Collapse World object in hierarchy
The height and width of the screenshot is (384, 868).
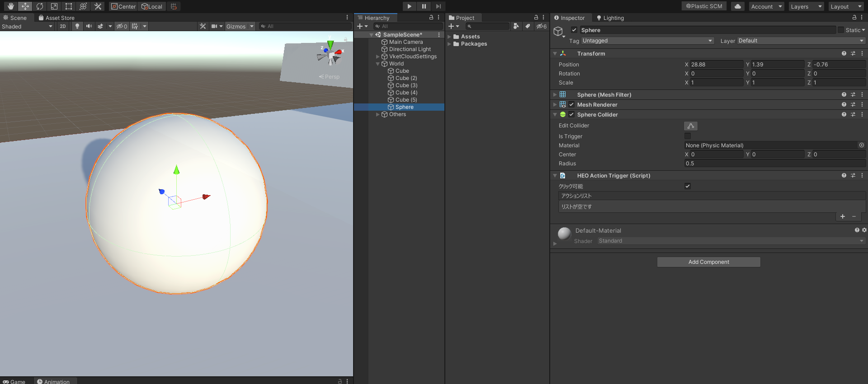tap(378, 64)
